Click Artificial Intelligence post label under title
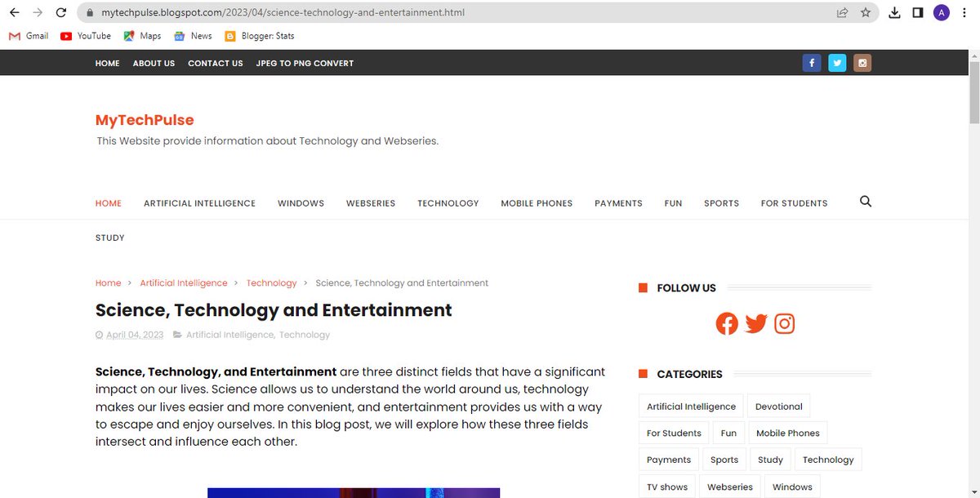 (x=230, y=335)
